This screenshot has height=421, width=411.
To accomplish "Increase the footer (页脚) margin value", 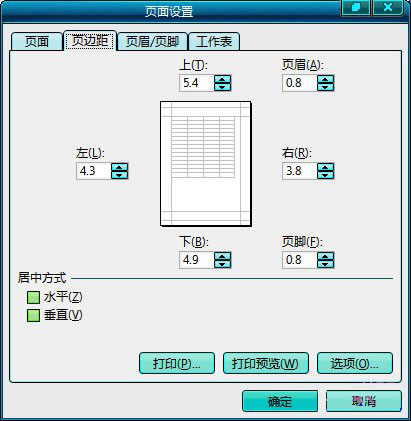I will click(x=325, y=256).
